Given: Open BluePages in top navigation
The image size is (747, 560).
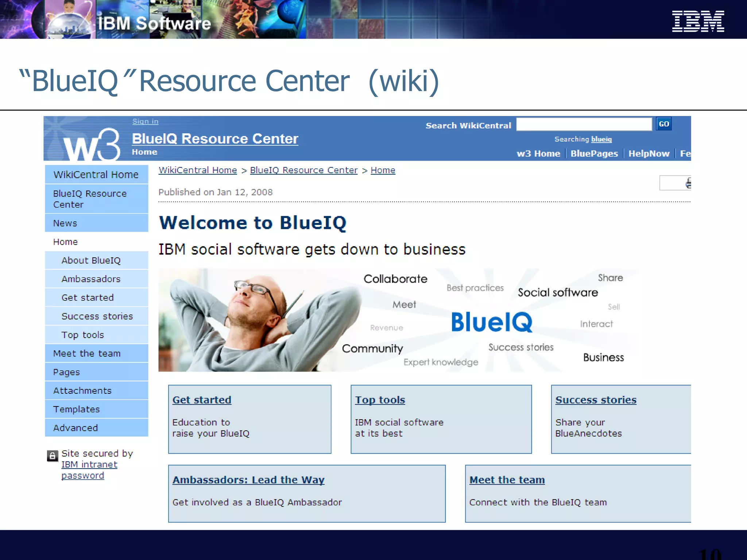Looking at the screenshot, I should coord(594,153).
